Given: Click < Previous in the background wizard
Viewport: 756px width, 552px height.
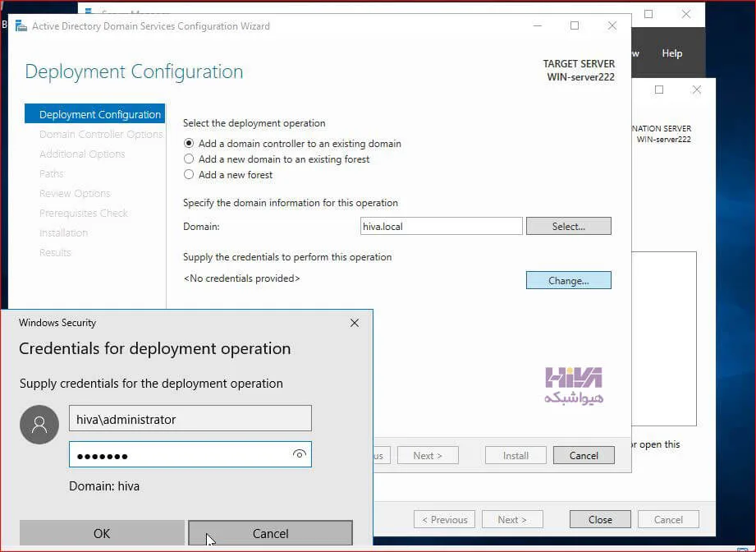Looking at the screenshot, I should click(445, 520).
